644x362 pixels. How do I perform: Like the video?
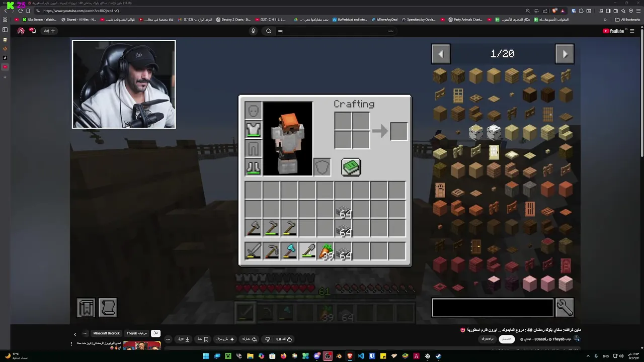click(283, 339)
